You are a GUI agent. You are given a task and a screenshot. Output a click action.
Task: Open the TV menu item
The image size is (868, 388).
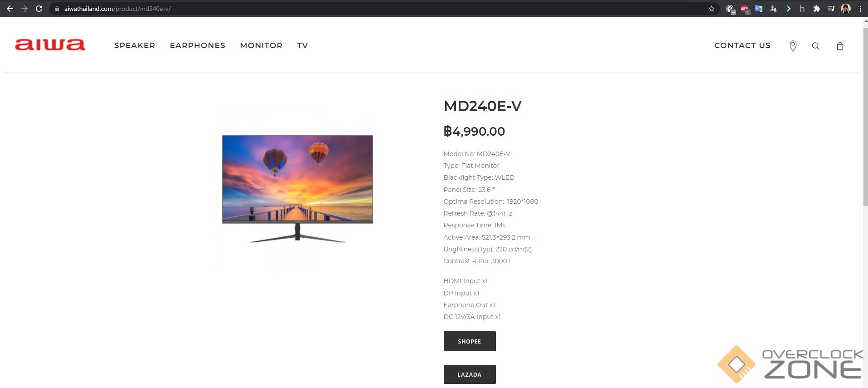[x=302, y=45]
